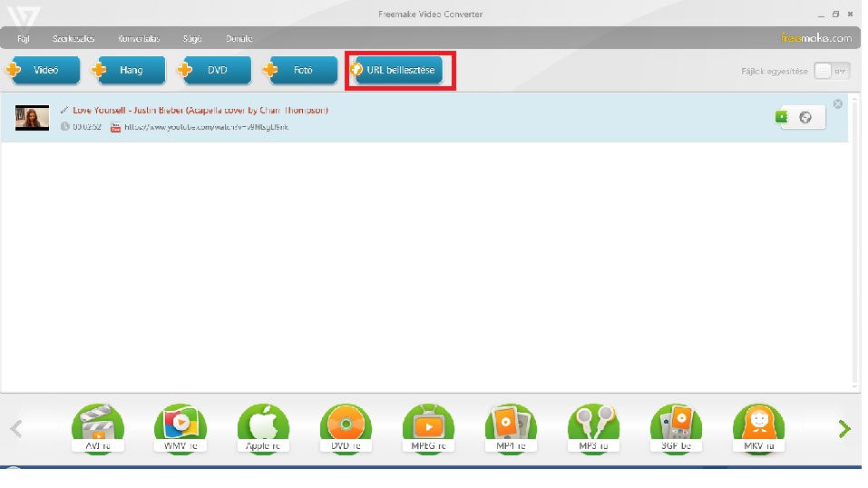This screenshot has height=488, width=868.
Task: Open the Fájl menu
Action: (24, 39)
